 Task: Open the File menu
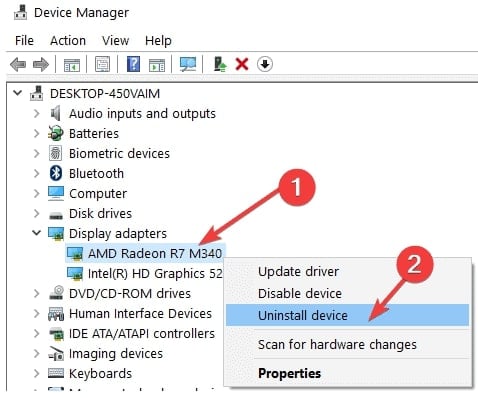24,41
